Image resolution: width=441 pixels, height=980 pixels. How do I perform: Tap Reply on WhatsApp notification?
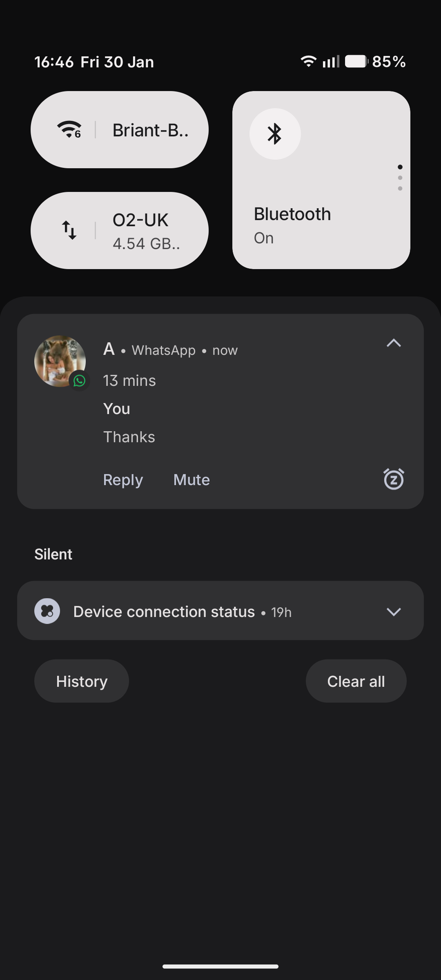123,480
